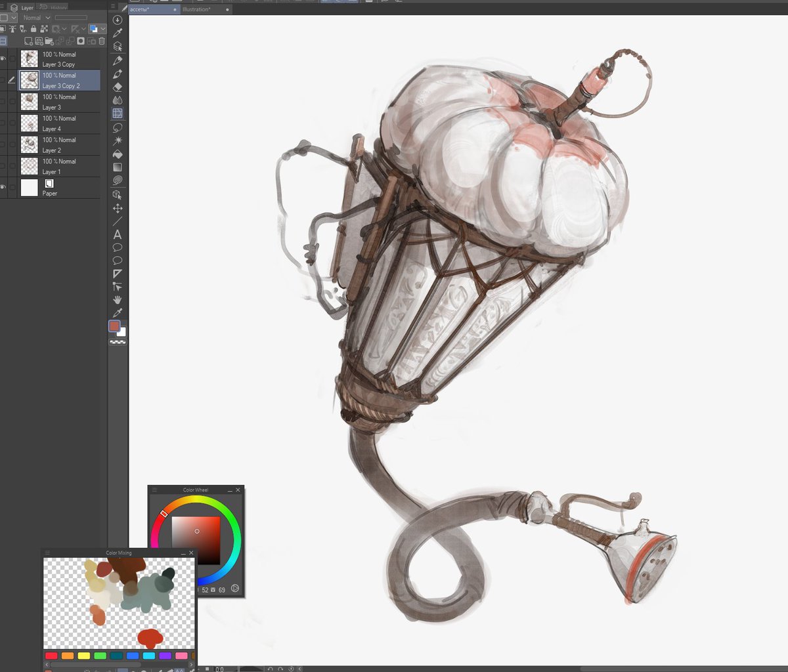This screenshot has height=672, width=788.
Task: Open the layer color dropdown arrow
Action: click(103, 29)
